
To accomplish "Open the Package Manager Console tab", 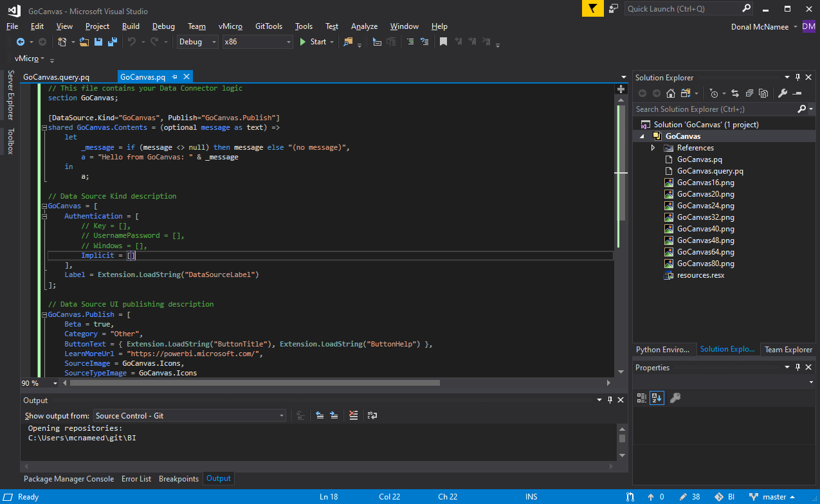I will point(69,479).
